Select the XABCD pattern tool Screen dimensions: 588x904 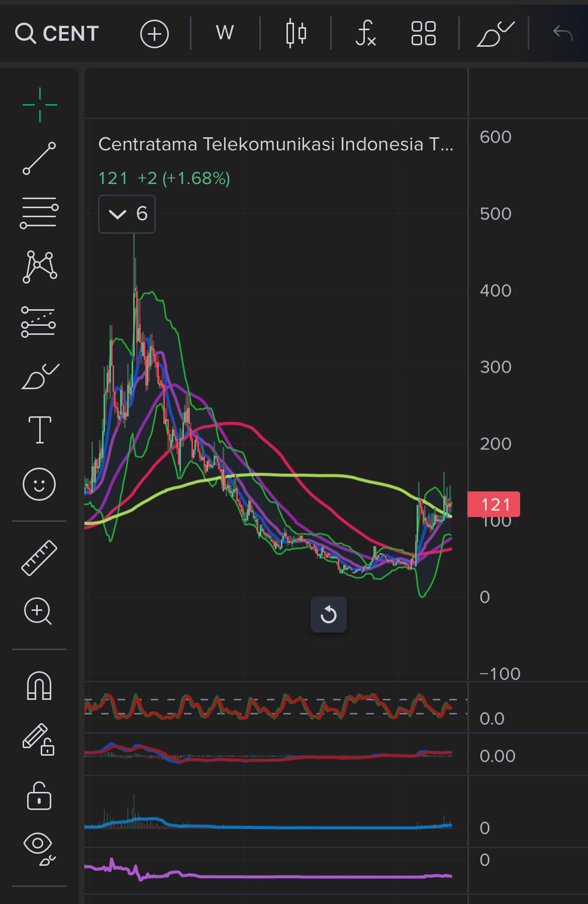[x=40, y=267]
